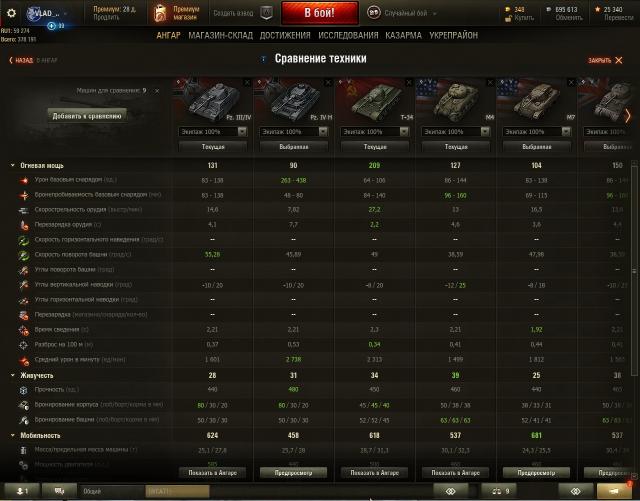Open Premium shop icon
The height and width of the screenshot is (501, 640).
160,13
